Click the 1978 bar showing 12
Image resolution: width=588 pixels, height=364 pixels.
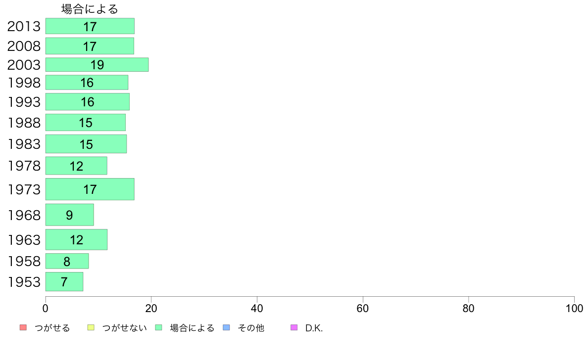click(x=77, y=166)
